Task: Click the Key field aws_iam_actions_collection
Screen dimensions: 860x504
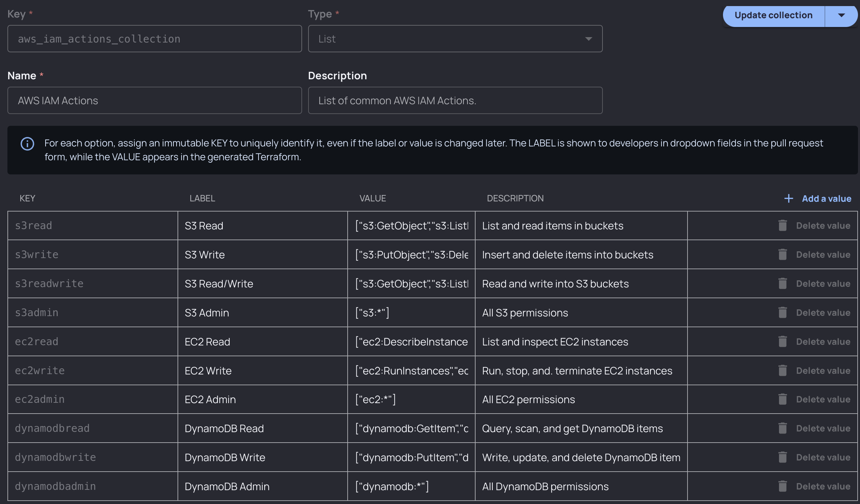Action: click(x=155, y=38)
